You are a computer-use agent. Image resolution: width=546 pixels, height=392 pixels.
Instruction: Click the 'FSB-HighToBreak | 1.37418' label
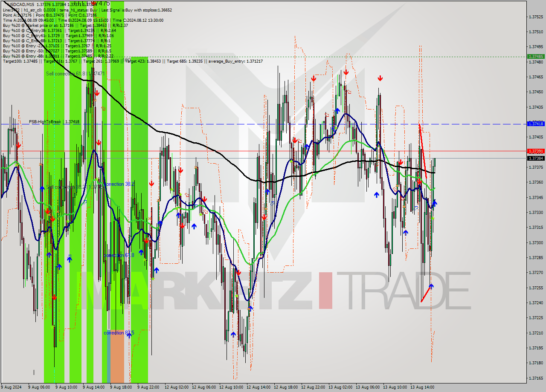(54, 122)
